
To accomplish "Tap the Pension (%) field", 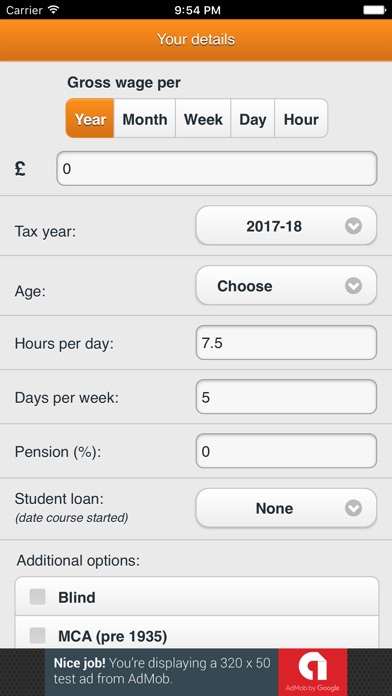I will pos(286,451).
